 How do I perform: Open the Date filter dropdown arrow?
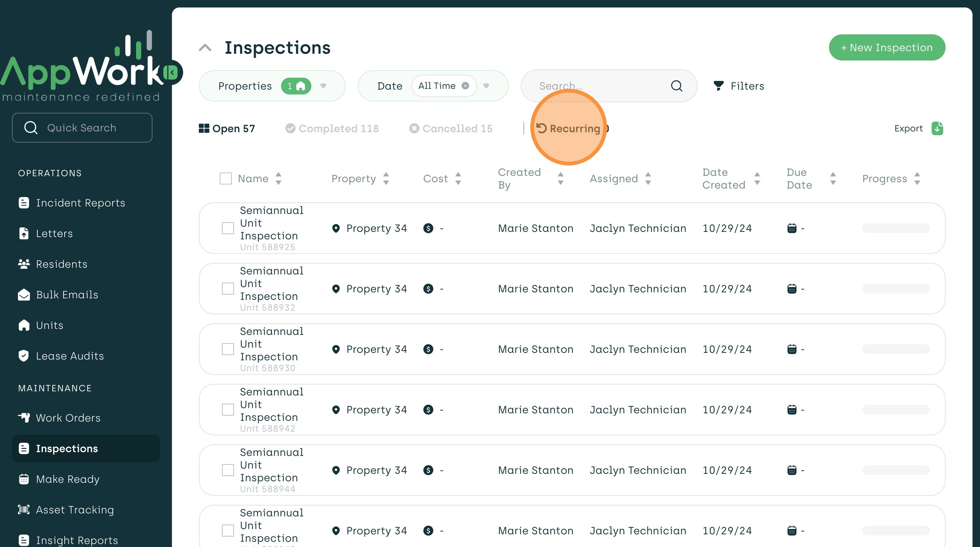tap(486, 86)
